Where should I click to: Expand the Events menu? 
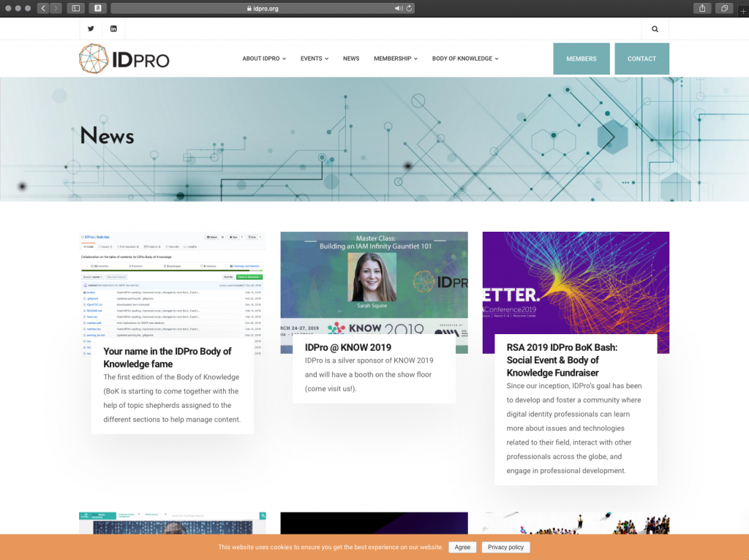315,58
